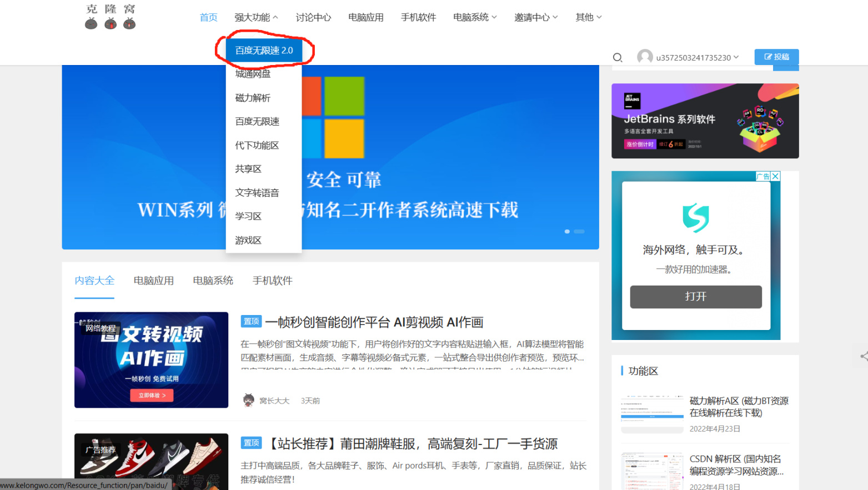
Task: Expand the 强大功能 dropdown menu
Action: pyautogui.click(x=256, y=17)
